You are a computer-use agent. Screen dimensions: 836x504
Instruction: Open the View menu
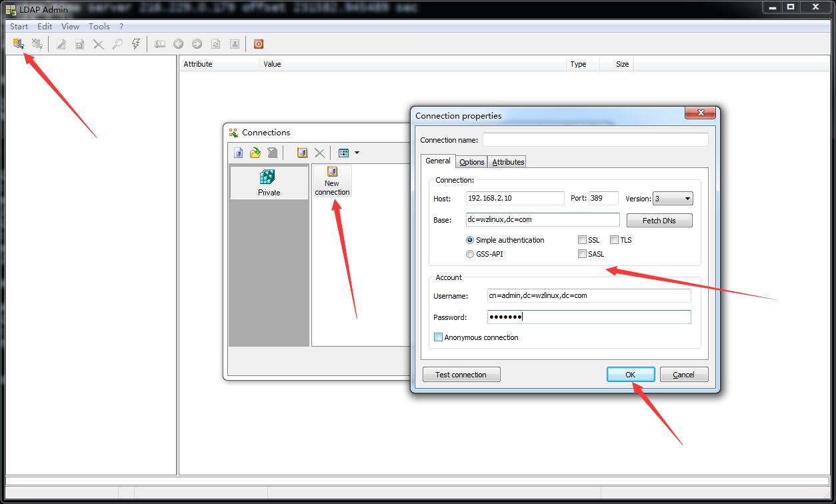(70, 27)
